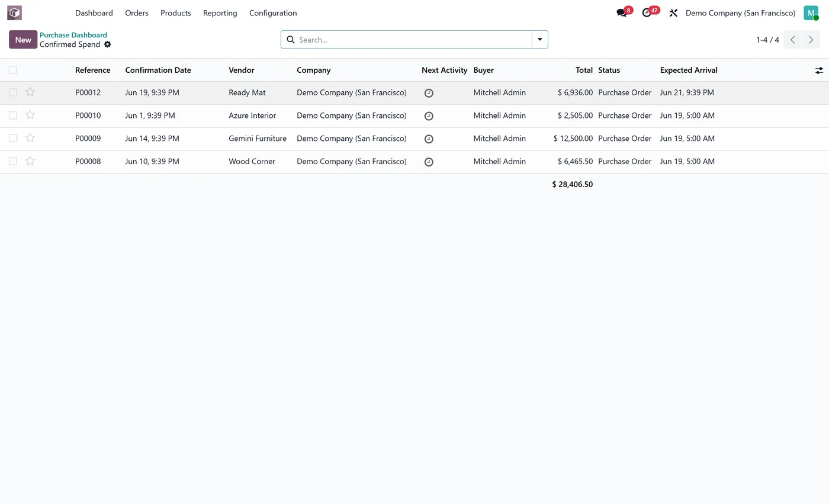The image size is (829, 504).
Task: Open company switcher Demo Company (San Francisco)
Action: point(740,13)
